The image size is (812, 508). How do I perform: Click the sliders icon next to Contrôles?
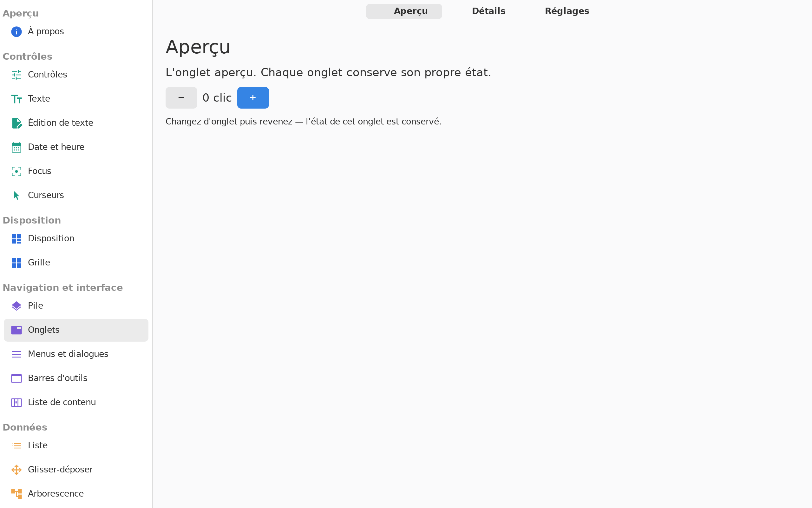pos(16,75)
